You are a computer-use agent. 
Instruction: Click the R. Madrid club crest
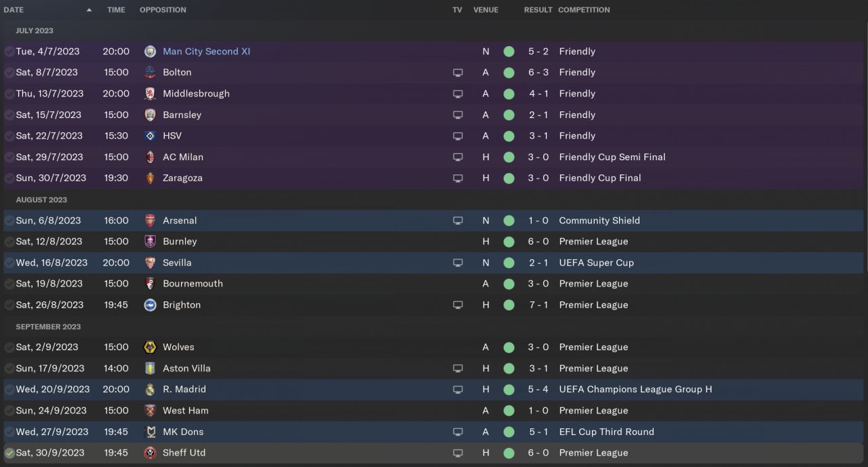click(150, 390)
